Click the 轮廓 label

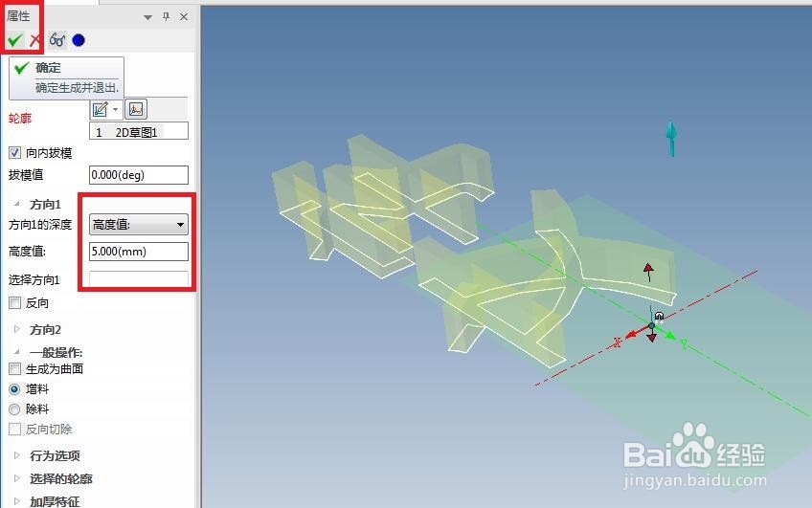20,119
